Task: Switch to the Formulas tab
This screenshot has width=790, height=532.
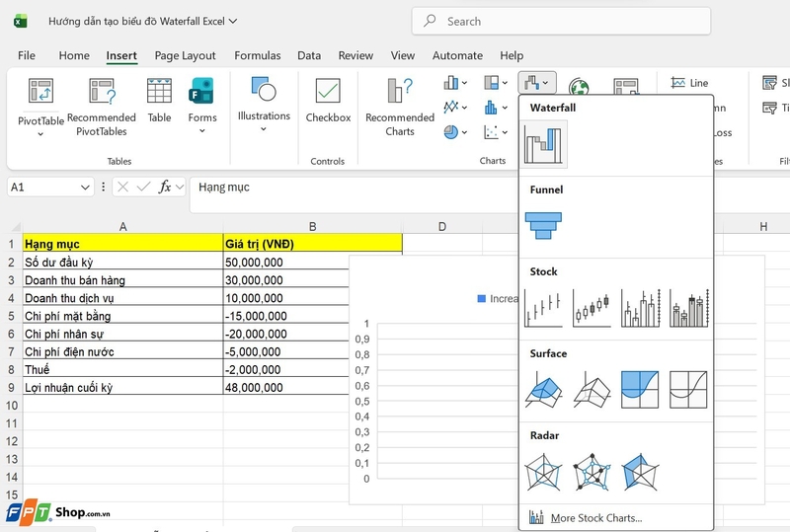Action: click(x=258, y=55)
